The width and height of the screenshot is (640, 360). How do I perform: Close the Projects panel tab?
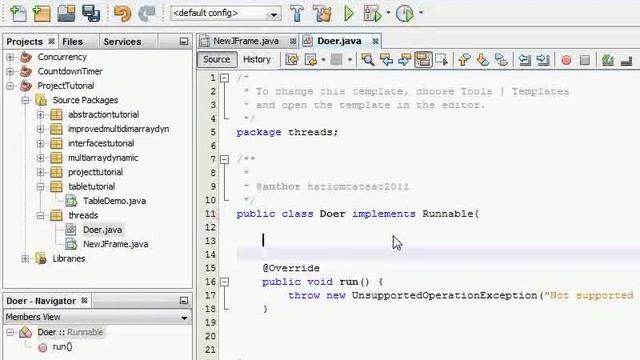point(51,41)
